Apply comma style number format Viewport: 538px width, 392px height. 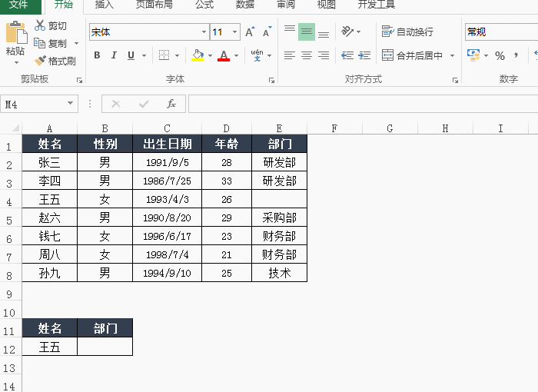point(516,55)
